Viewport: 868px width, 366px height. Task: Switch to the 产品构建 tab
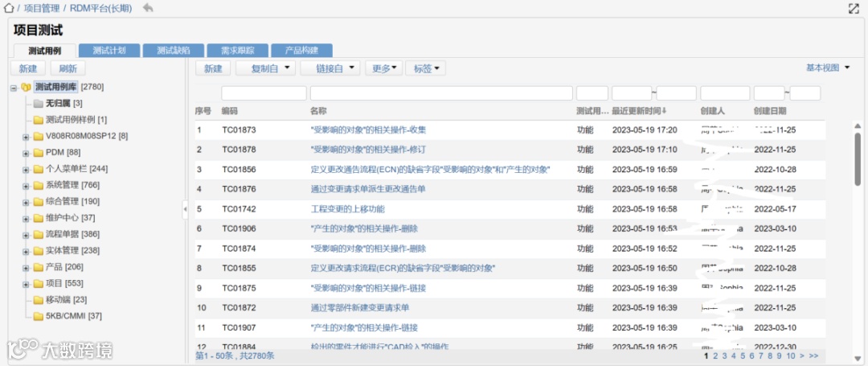click(301, 51)
